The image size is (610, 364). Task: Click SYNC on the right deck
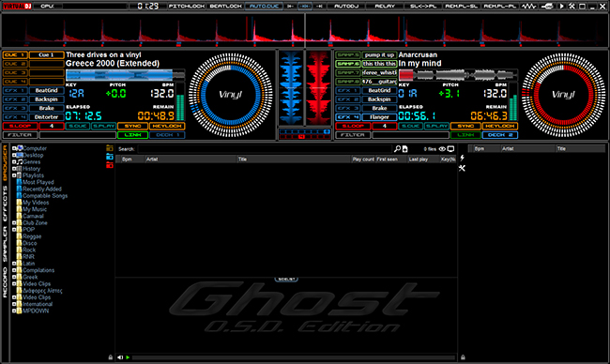pos(465,126)
